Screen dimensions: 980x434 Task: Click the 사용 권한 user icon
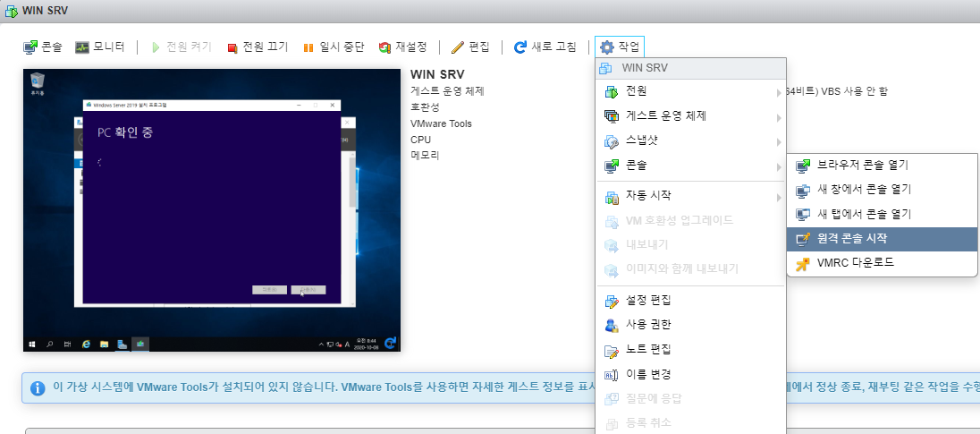pyautogui.click(x=612, y=325)
